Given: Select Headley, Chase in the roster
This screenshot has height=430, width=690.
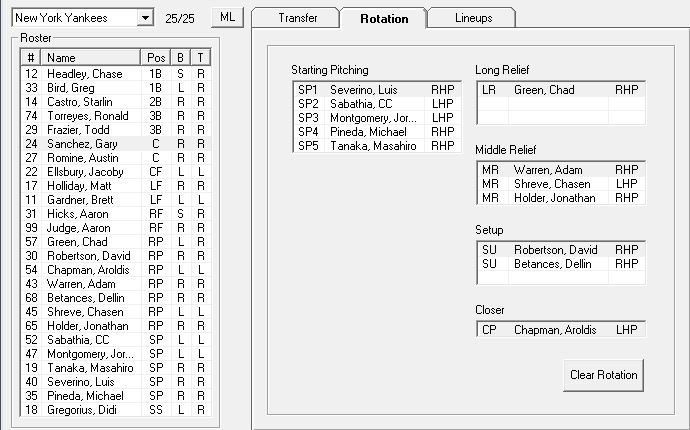Looking at the screenshot, I should [x=116, y=74].
